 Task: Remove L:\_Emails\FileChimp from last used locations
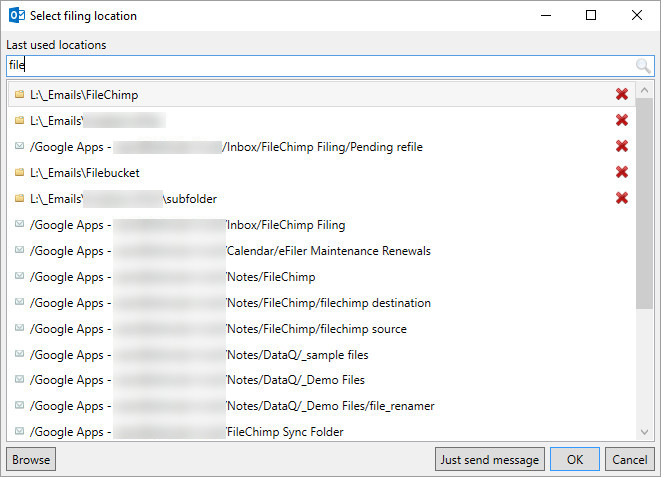[x=622, y=94]
